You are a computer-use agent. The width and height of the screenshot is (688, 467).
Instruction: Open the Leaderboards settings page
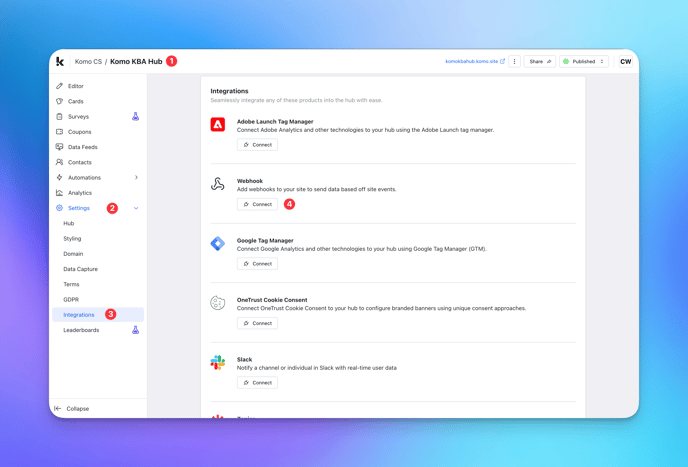point(81,330)
